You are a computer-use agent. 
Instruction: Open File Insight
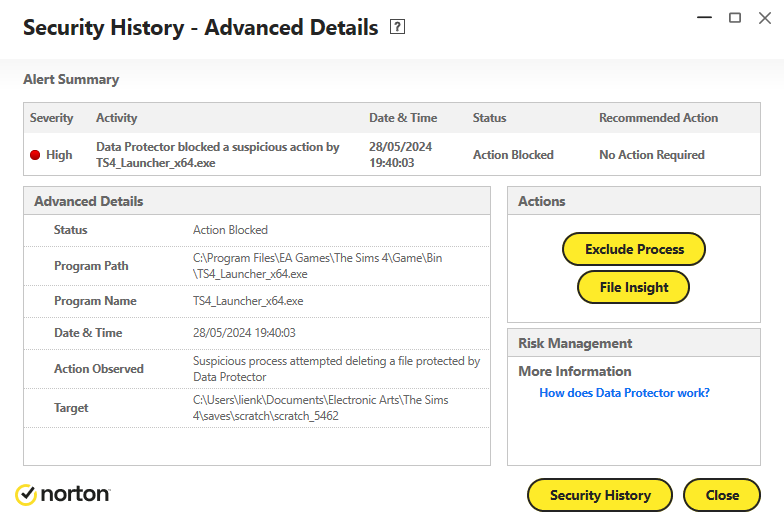click(x=634, y=287)
